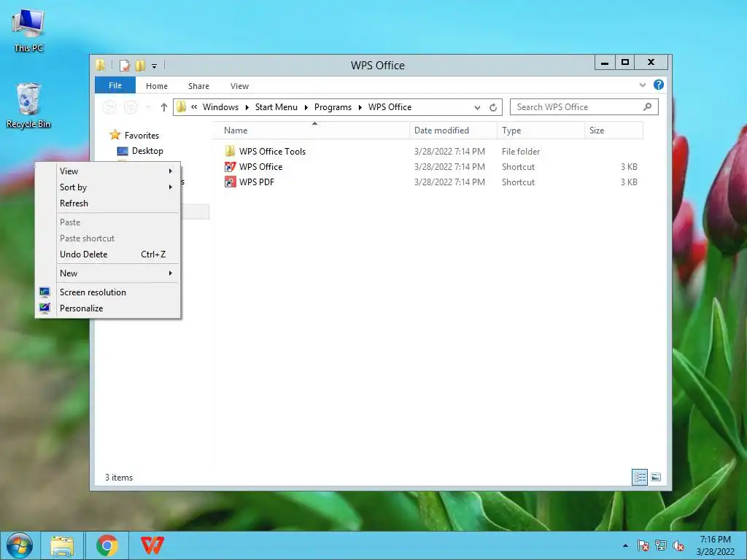Launch WPS Office from taskbar
The width and height of the screenshot is (747, 560).
pyautogui.click(x=152, y=545)
